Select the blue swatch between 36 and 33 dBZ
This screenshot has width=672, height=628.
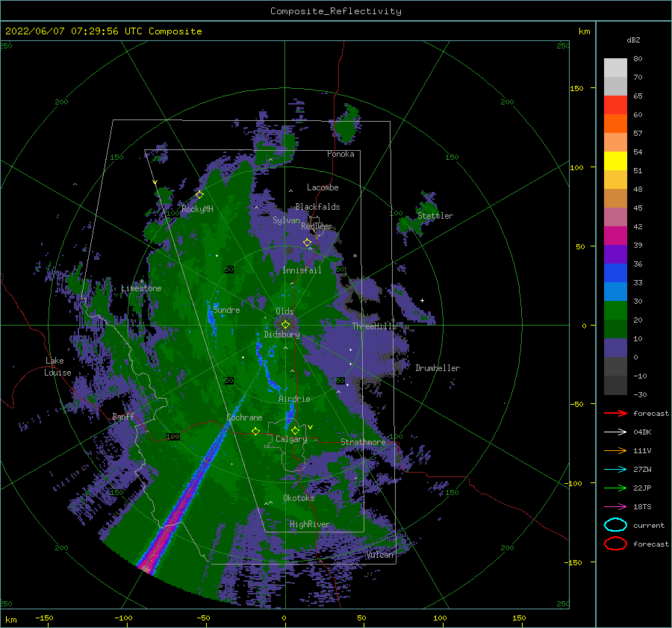615,273
